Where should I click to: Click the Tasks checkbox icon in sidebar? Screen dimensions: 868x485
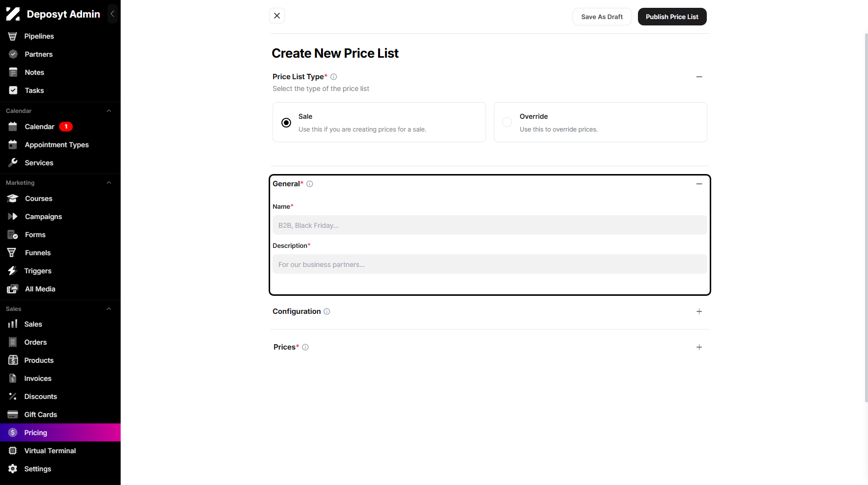click(13, 90)
